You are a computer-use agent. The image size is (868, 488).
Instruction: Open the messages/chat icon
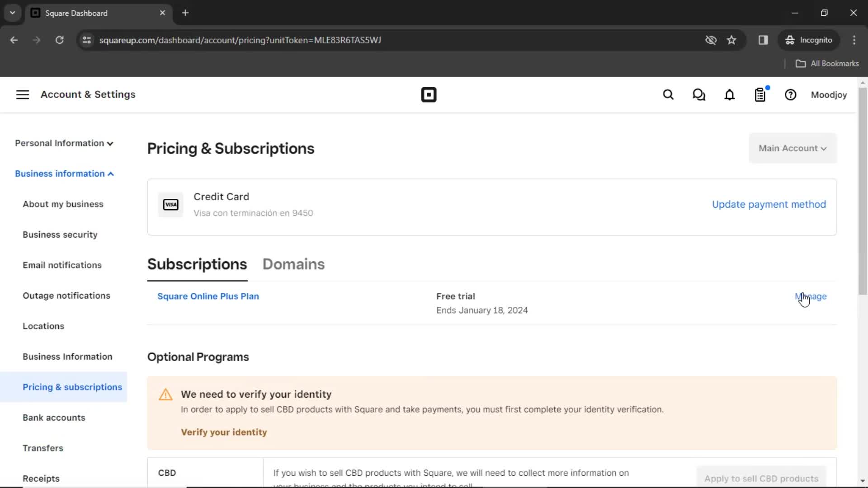698,95
